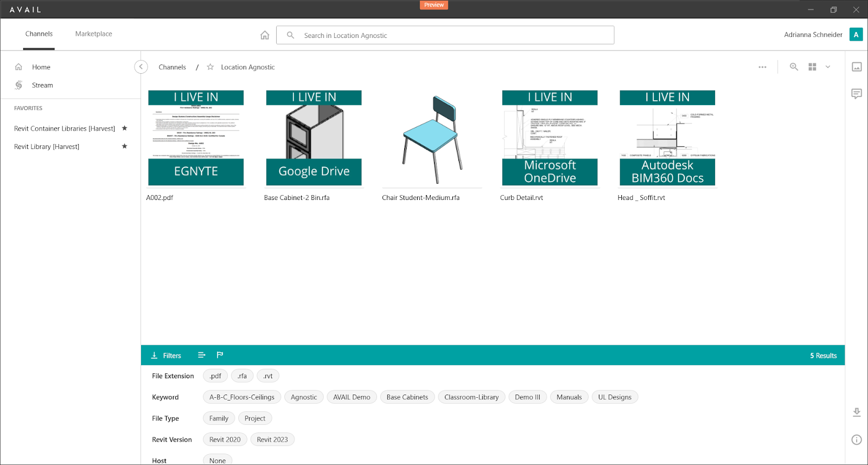Select the Curb Detail.rvt thumbnail
868x465 pixels.
(x=550, y=138)
